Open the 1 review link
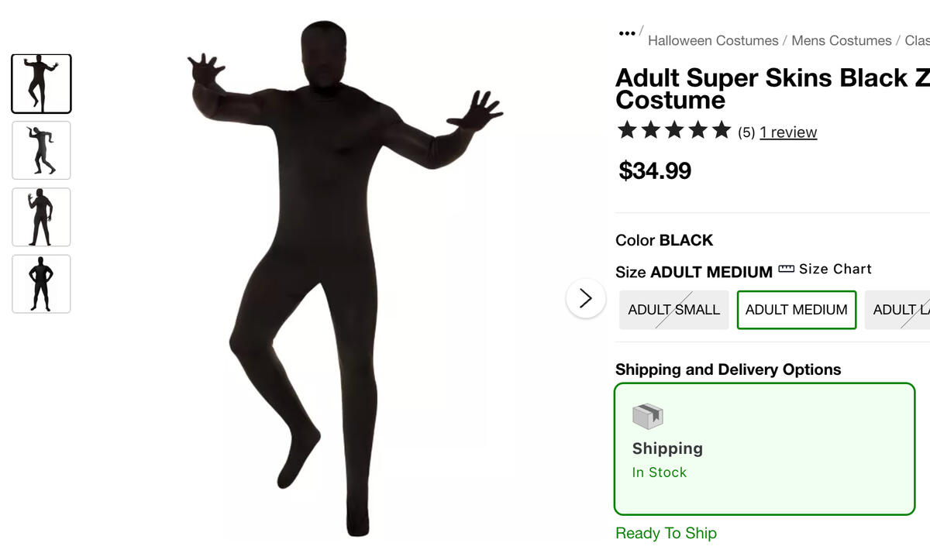This screenshot has height=560, width=930. pyautogui.click(x=788, y=132)
